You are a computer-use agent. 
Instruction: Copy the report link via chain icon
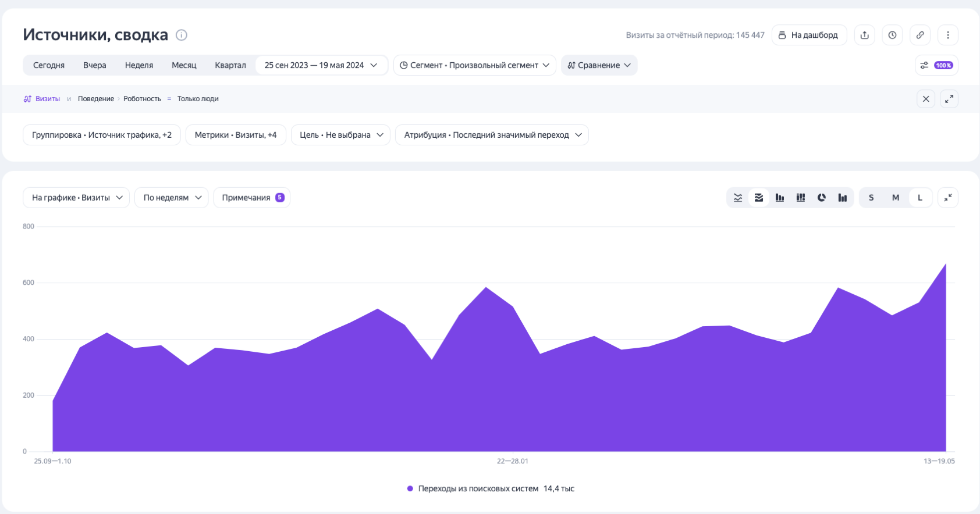[920, 35]
